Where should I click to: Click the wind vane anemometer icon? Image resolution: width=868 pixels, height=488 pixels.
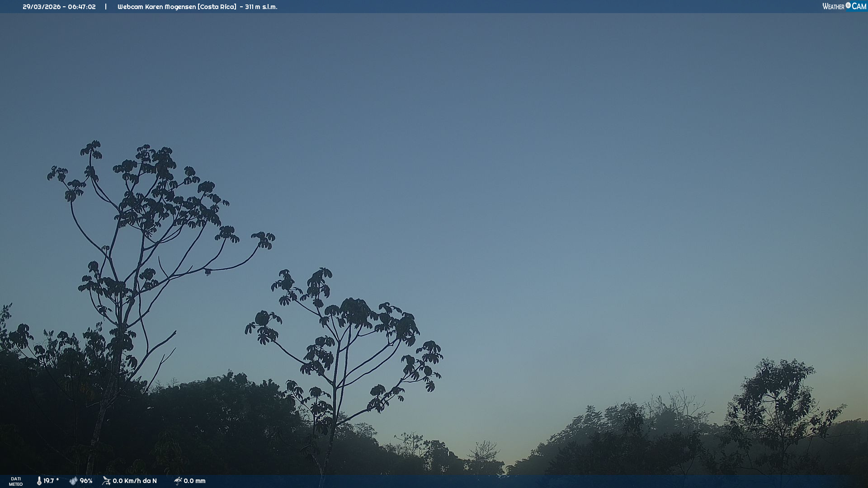[106, 481]
